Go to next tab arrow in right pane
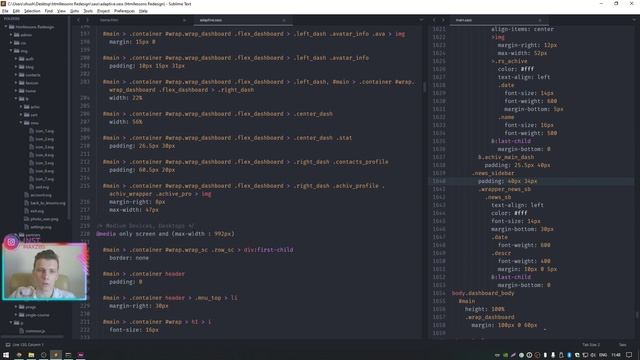The height and width of the screenshot is (360, 640). [443, 20]
